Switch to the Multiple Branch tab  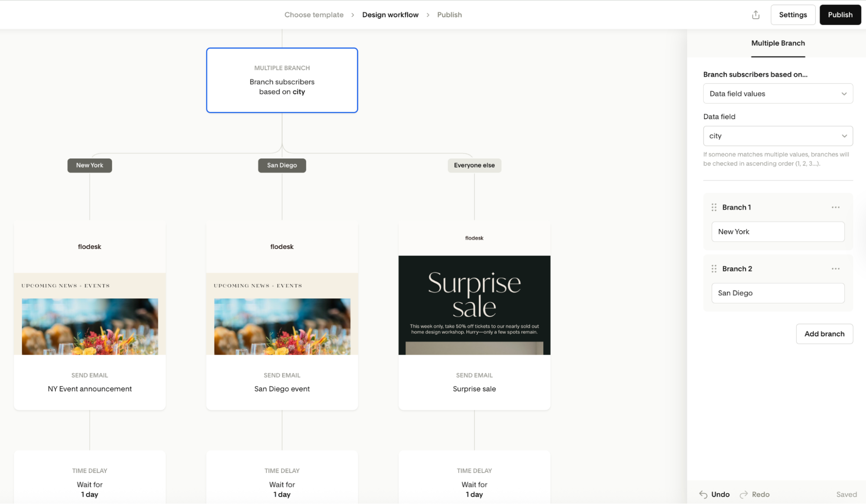(778, 43)
